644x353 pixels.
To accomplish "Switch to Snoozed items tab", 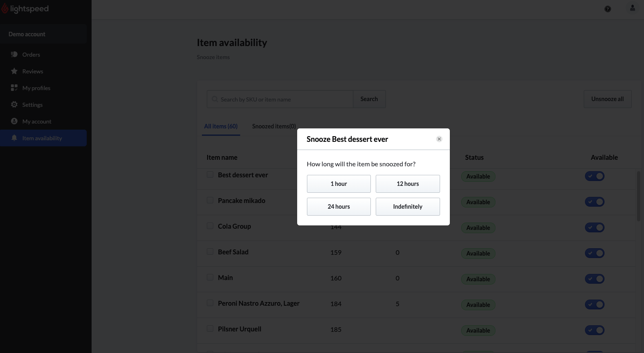I will point(274,126).
